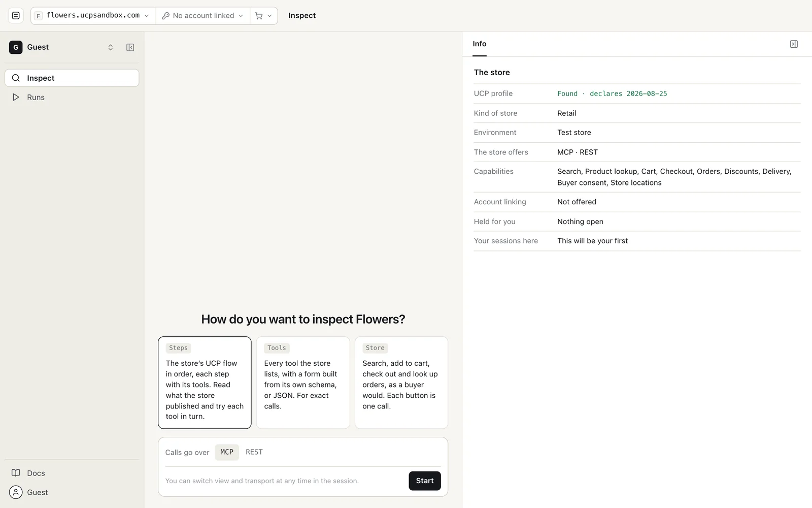
Task: Click the key icon beside No account linked
Action: coord(165,16)
